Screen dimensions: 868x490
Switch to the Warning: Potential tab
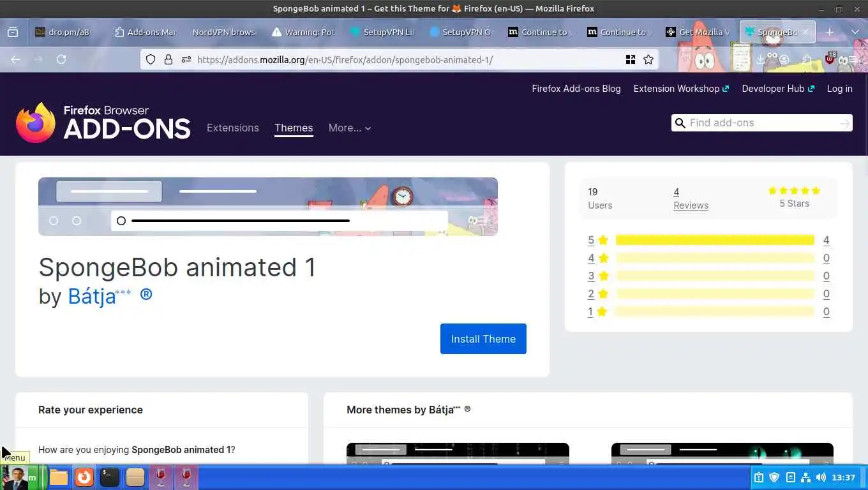point(303,32)
